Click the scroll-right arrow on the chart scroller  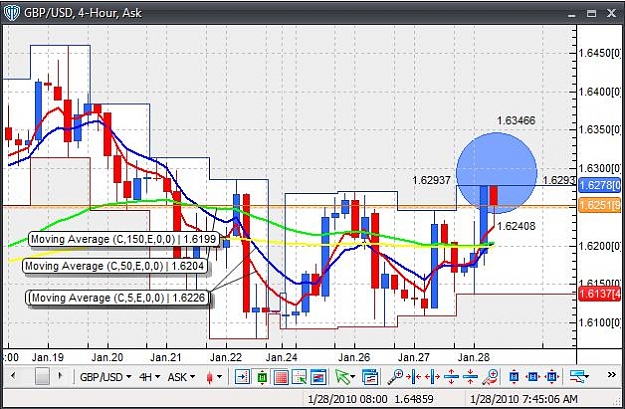(60, 376)
